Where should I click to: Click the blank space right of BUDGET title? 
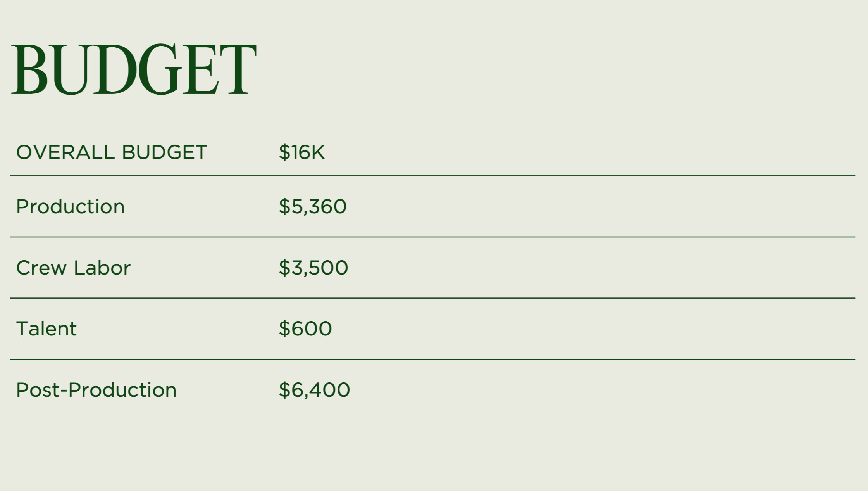pyautogui.click(x=542, y=70)
